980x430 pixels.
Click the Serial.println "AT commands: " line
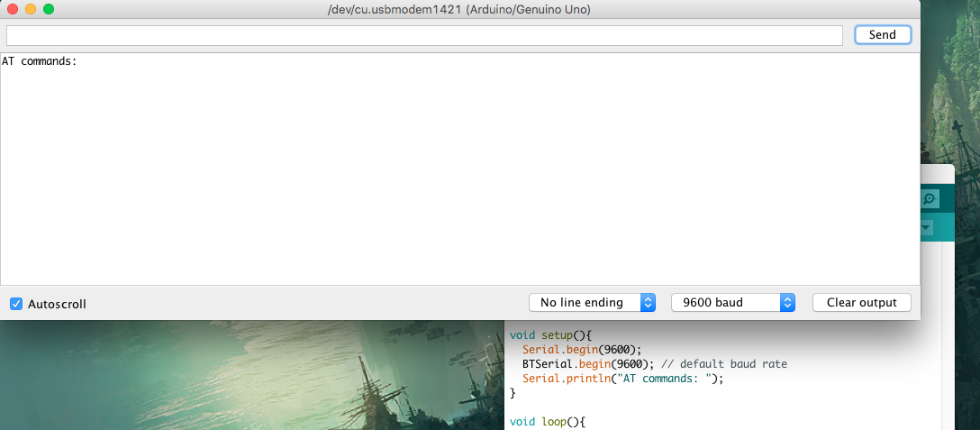point(623,378)
